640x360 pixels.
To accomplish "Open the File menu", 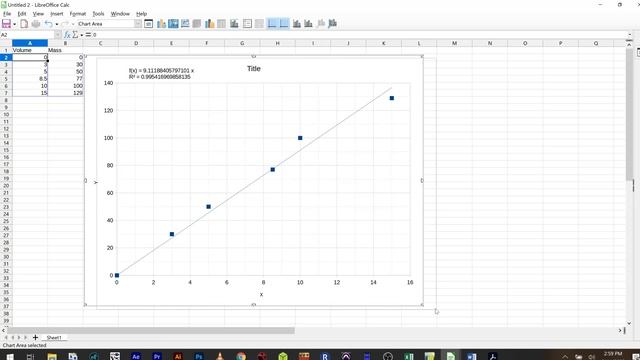I will (x=7, y=13).
